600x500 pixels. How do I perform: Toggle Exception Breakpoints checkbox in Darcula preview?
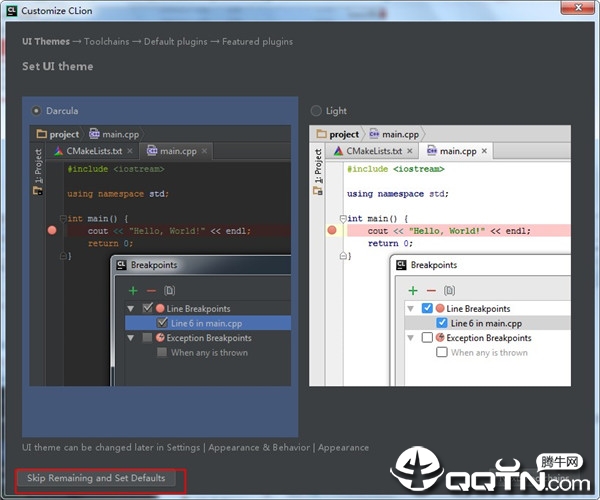click(147, 338)
